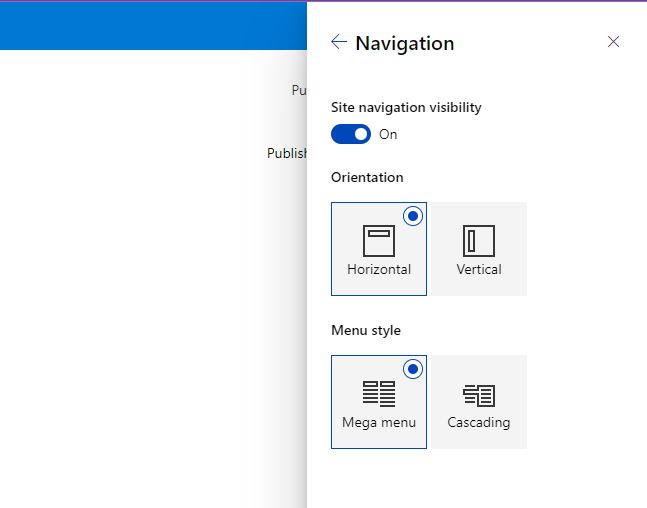The image size is (647, 508).
Task: Click the Vertical text label
Action: (479, 269)
